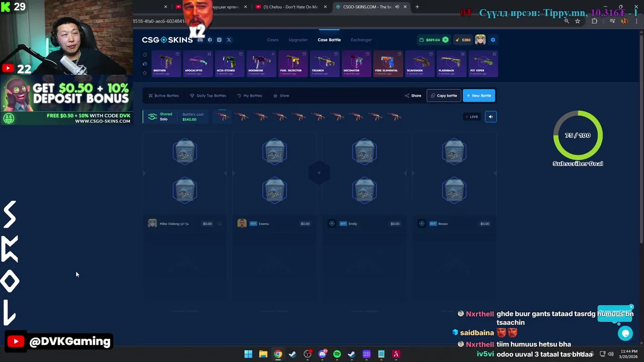Open the TRIARCH skin drop card

point(325,64)
